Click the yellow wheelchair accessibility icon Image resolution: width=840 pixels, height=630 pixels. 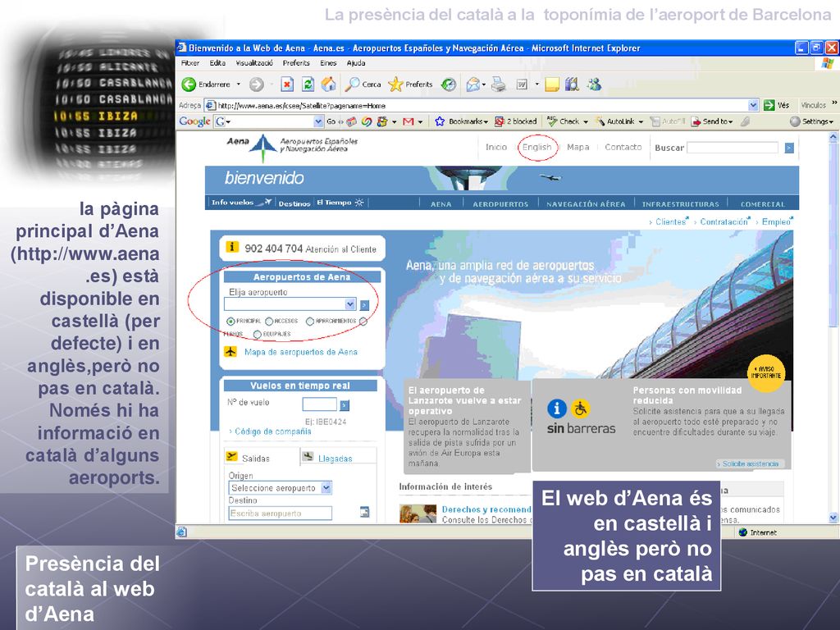[580, 409]
